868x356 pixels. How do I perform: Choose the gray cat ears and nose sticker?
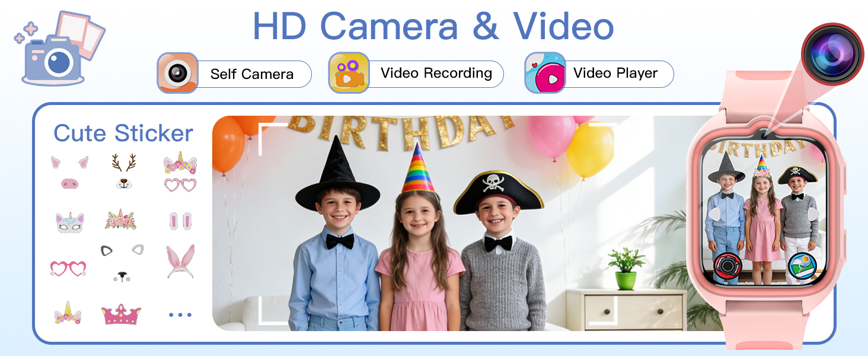122,263
